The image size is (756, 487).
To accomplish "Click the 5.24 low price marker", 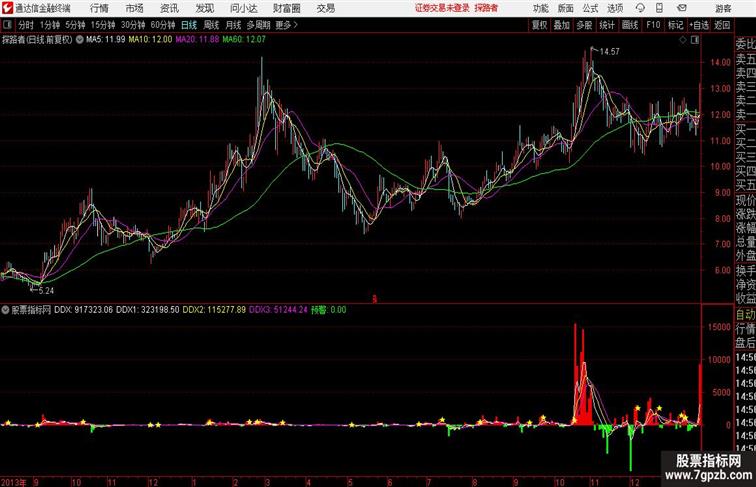I will [x=46, y=291].
